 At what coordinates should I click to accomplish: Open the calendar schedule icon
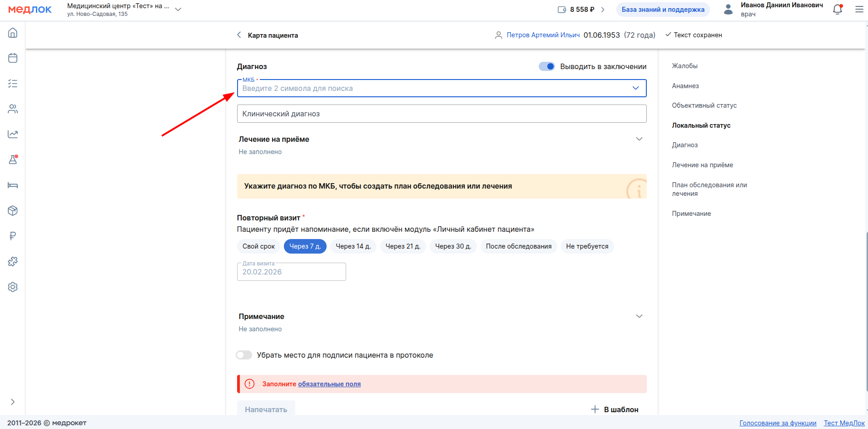(x=13, y=58)
